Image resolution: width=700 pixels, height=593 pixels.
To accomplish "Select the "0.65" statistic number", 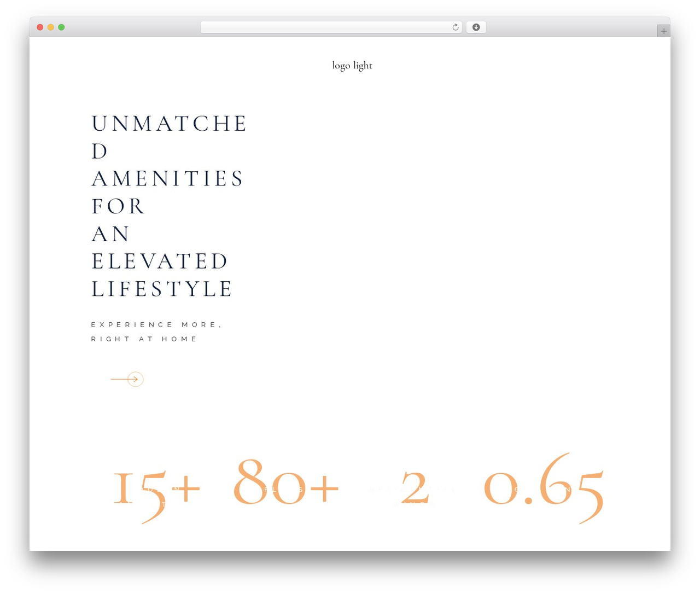I will coord(544,487).
